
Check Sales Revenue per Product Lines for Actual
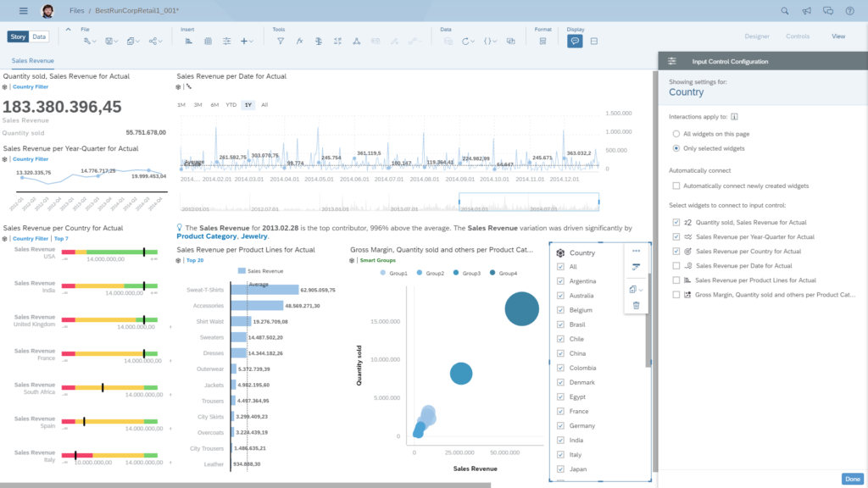tap(676, 280)
